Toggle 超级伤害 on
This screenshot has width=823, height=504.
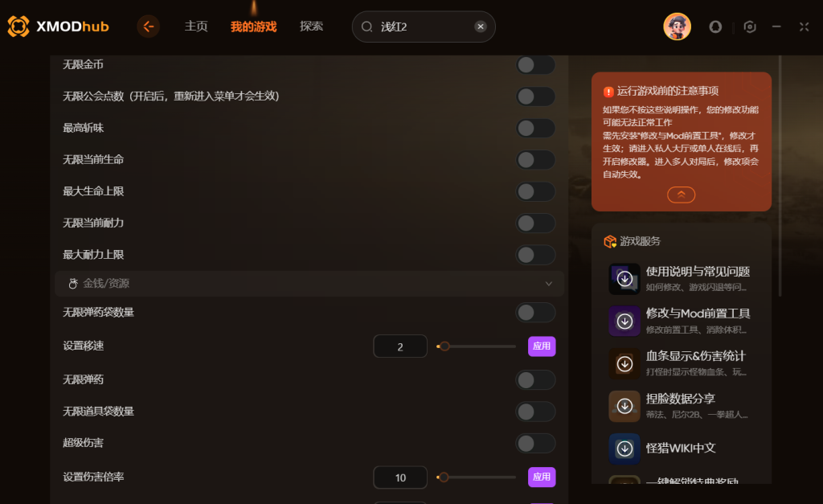click(x=535, y=443)
